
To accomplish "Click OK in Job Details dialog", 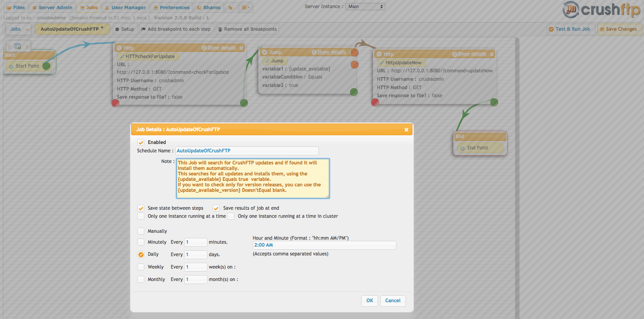I will (370, 301).
